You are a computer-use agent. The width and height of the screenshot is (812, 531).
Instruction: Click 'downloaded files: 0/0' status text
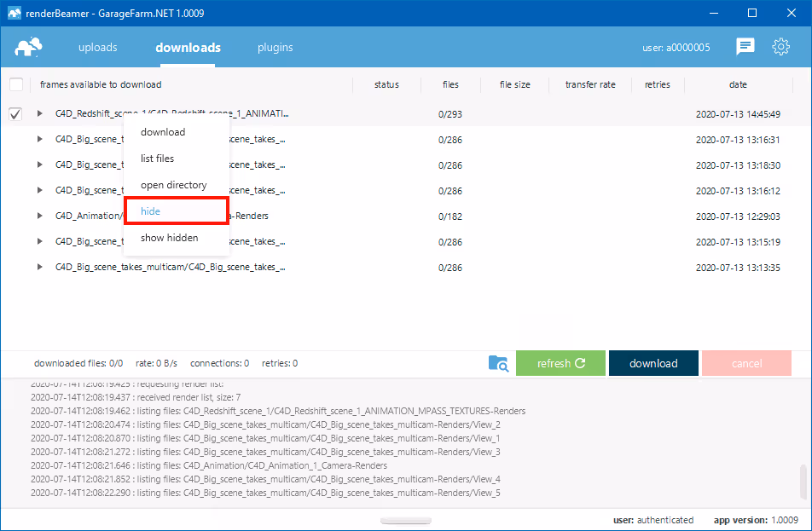78,363
